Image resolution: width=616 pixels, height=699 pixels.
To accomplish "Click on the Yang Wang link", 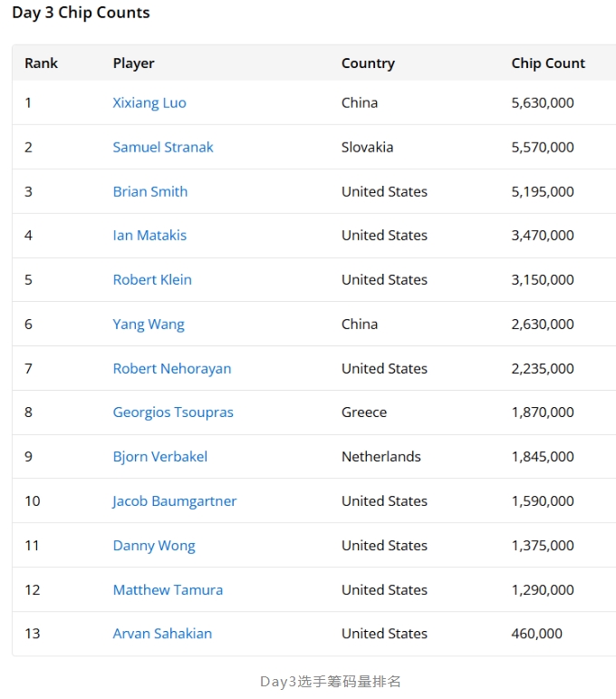I will tap(149, 324).
